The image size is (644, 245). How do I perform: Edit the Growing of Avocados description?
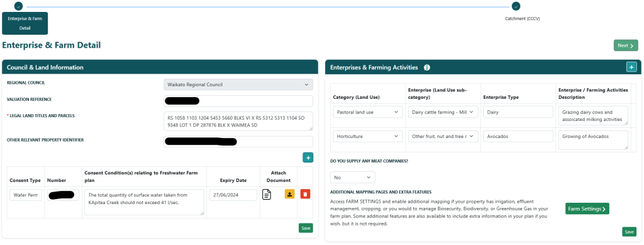click(593, 140)
